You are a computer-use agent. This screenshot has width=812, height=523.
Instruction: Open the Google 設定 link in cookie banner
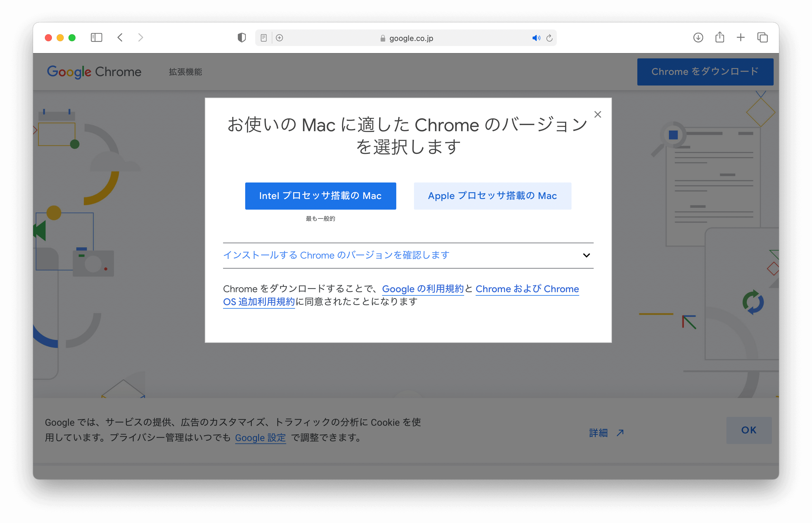tap(260, 438)
